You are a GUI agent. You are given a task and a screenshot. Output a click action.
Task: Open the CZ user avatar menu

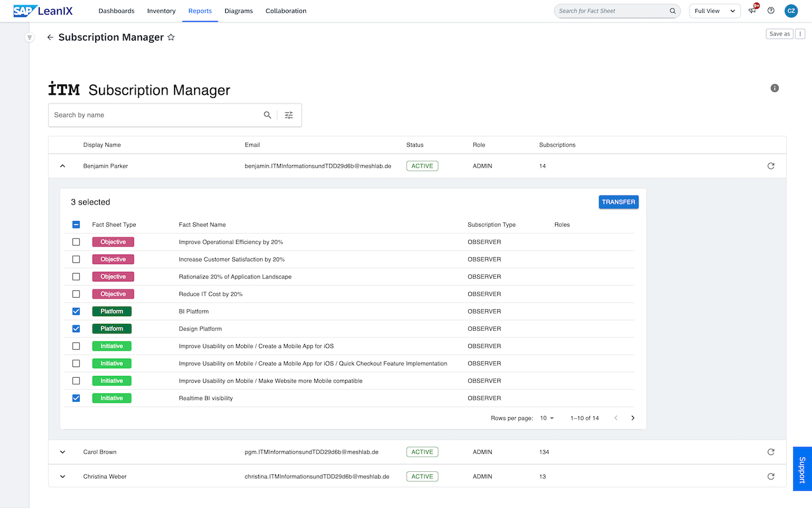pos(791,11)
